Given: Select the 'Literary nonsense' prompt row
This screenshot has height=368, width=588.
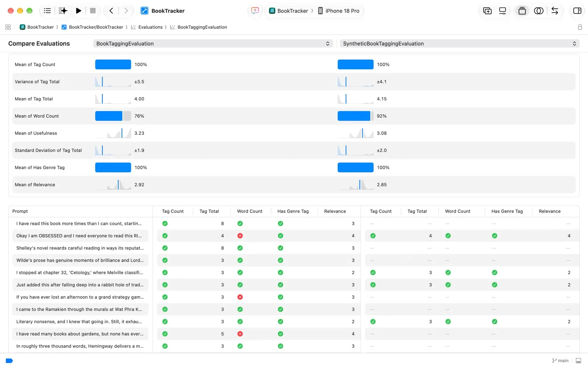Looking at the screenshot, I should click(80, 322).
